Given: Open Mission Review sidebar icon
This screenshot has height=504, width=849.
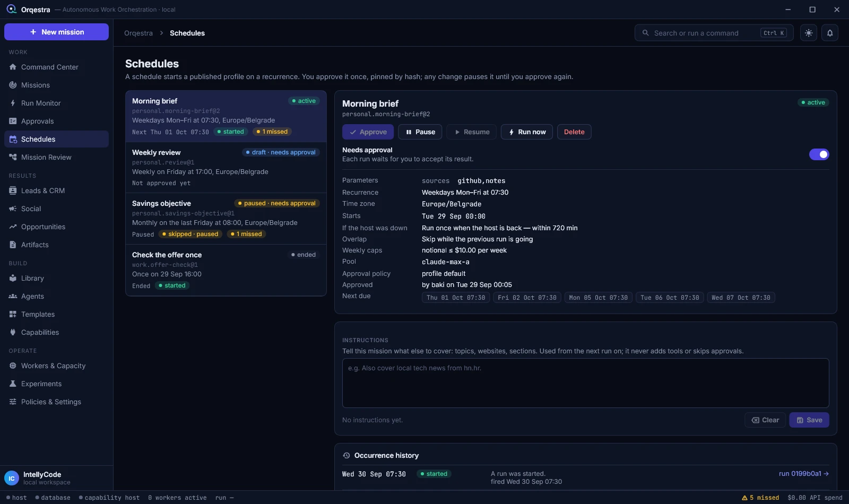Looking at the screenshot, I should pos(13,157).
